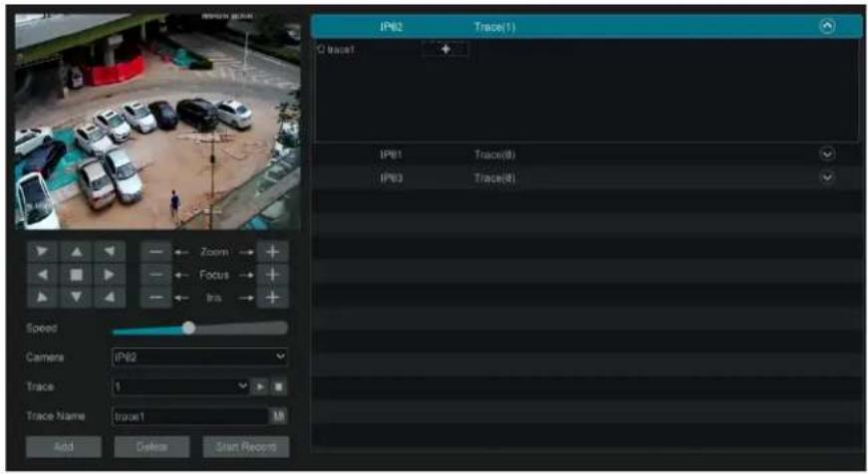
Task: Decrease Focus with the minus button
Action: [x=156, y=274]
